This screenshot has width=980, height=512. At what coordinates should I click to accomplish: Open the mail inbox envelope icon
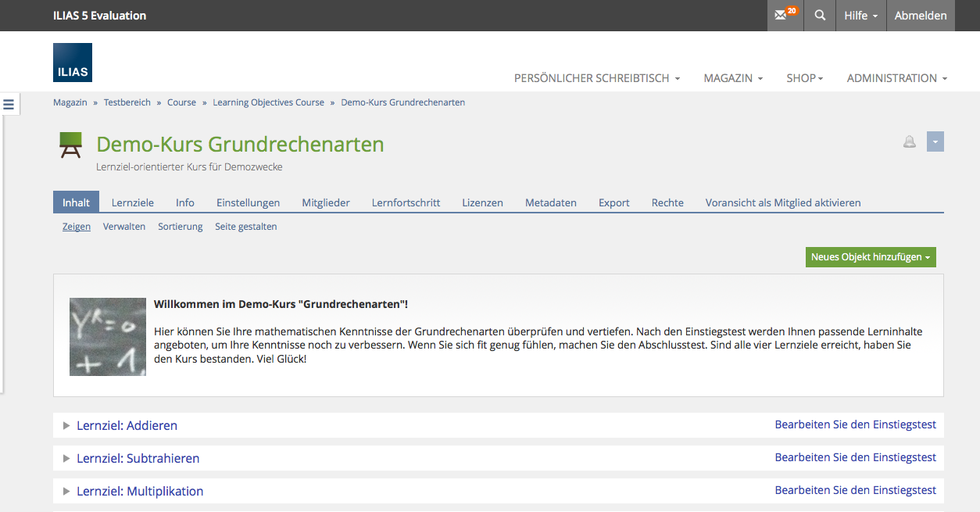click(785, 16)
